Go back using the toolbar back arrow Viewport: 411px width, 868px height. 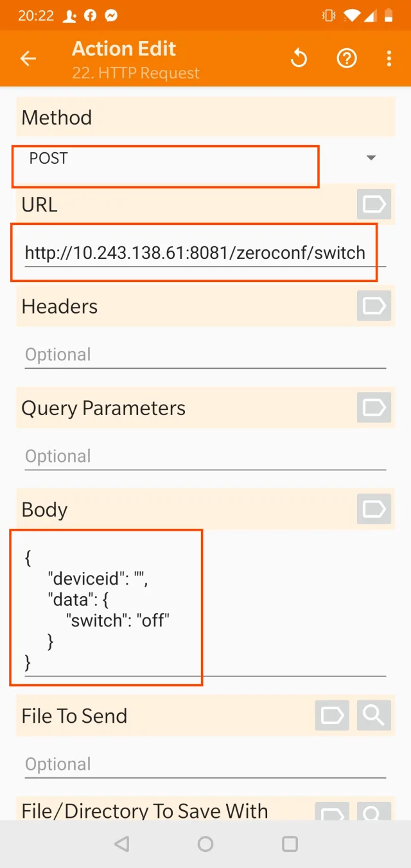pos(28,58)
